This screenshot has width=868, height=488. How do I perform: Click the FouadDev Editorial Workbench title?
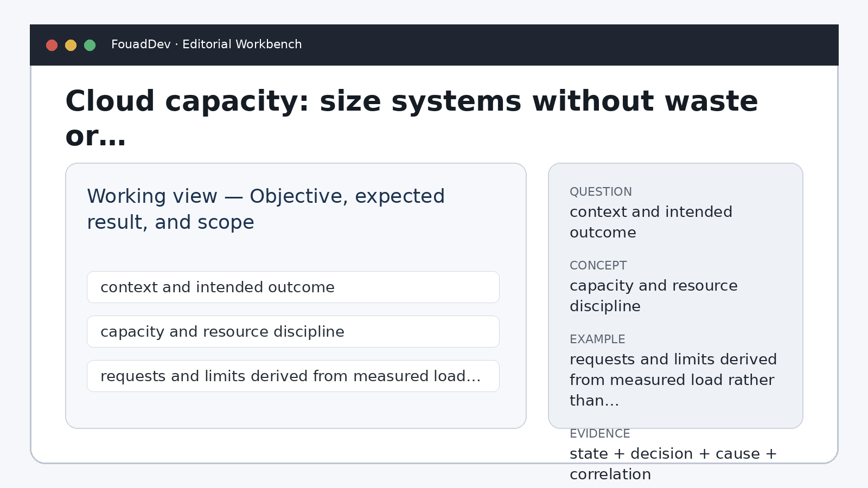(x=206, y=44)
